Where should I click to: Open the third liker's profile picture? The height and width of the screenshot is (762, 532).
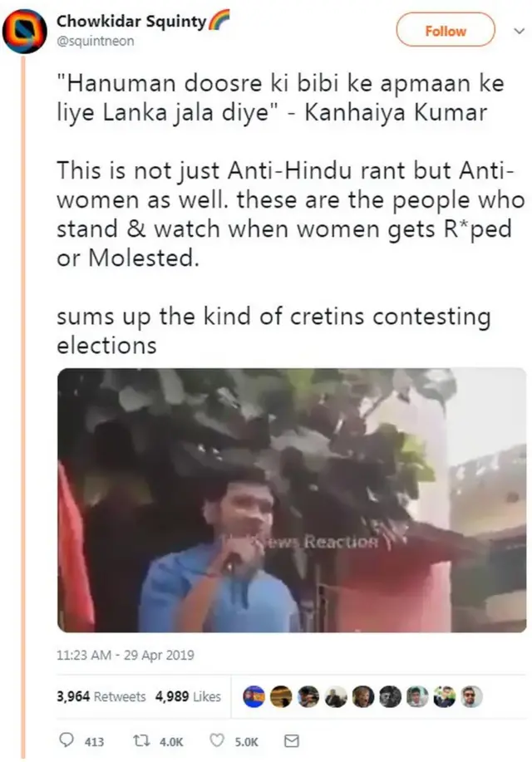pos(308,696)
